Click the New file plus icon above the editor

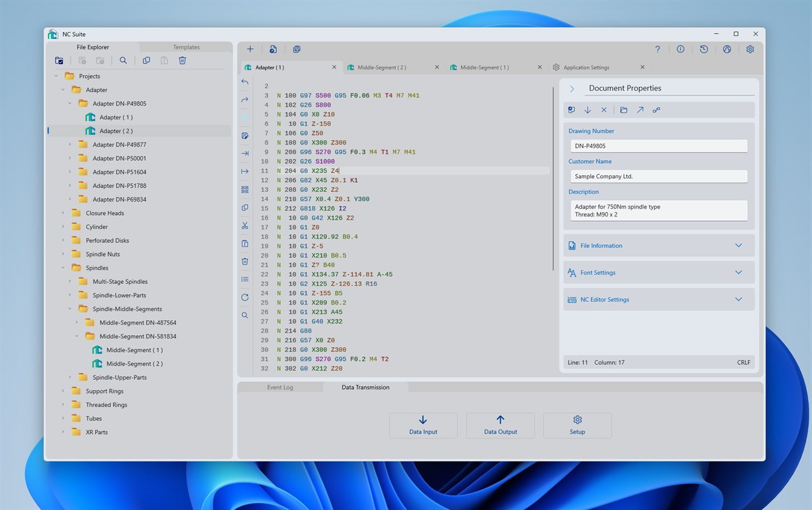[x=250, y=49]
